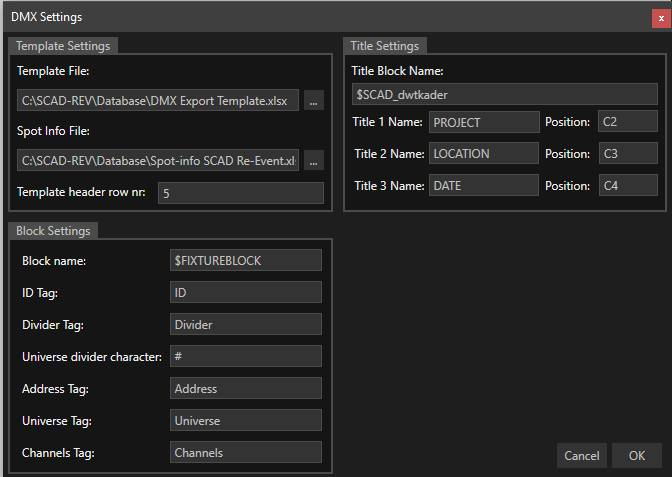The image size is (672, 477).
Task: Edit the Title 2 Name field LOCATION
Action: click(483, 154)
